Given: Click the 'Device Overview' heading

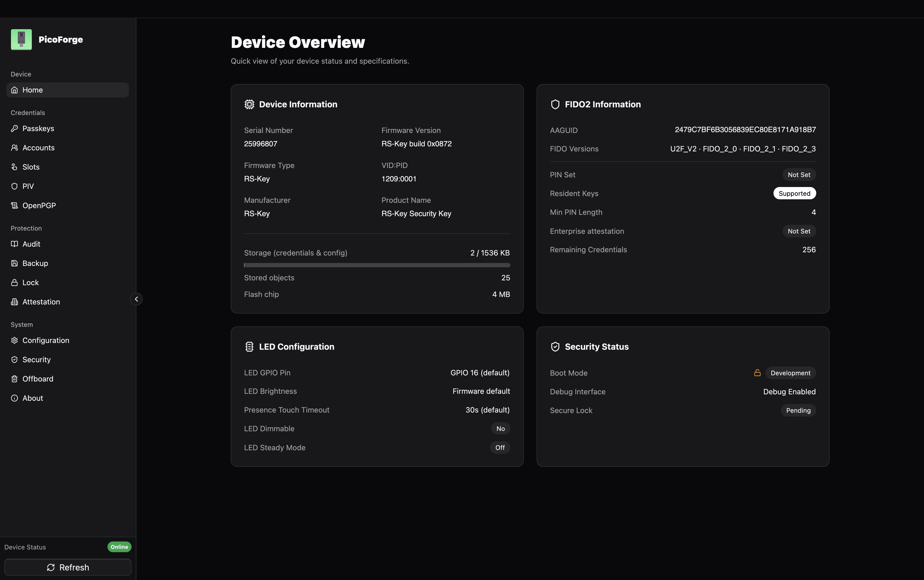Looking at the screenshot, I should [x=298, y=42].
